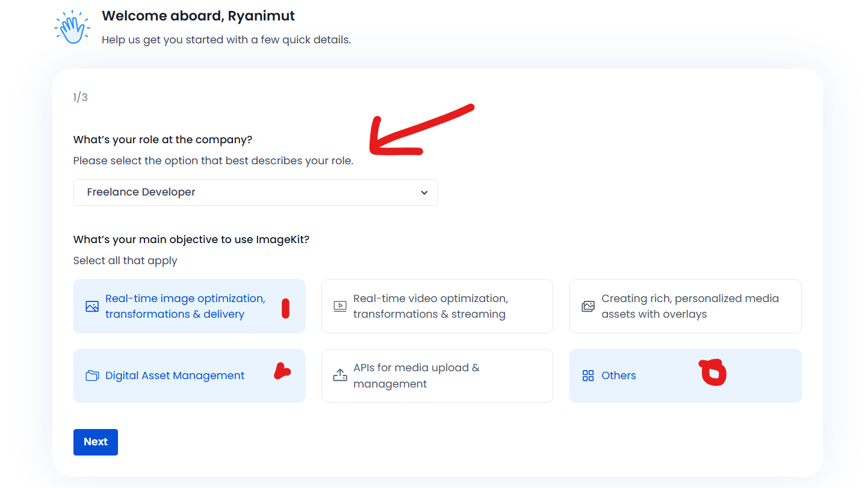The image size is (868, 488).
Task: Click the folder icon beside Digital Asset Management
Action: tap(92, 376)
